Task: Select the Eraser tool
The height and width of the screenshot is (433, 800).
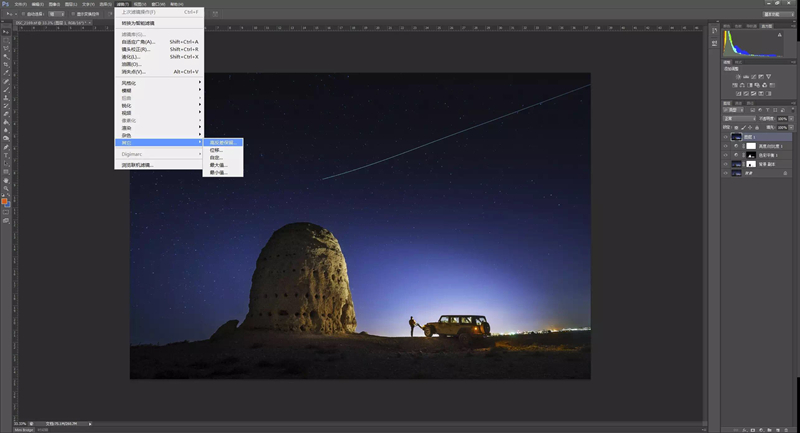Action: [x=6, y=114]
